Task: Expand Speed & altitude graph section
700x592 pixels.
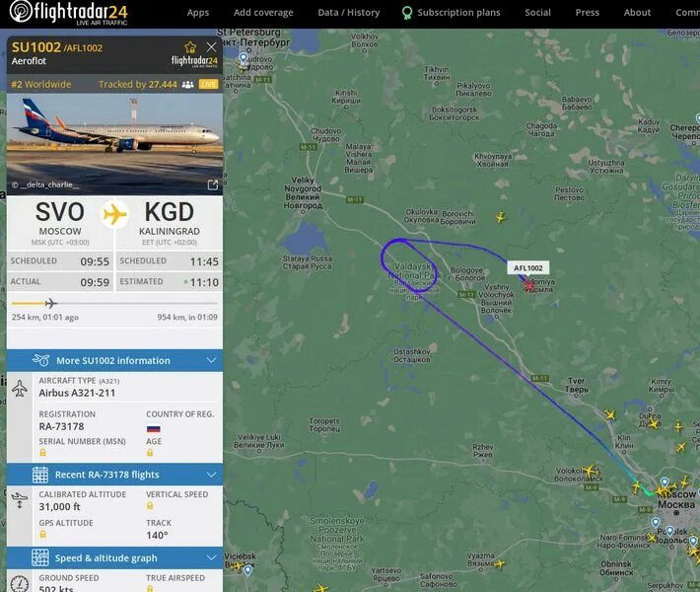Action: pos(114,557)
